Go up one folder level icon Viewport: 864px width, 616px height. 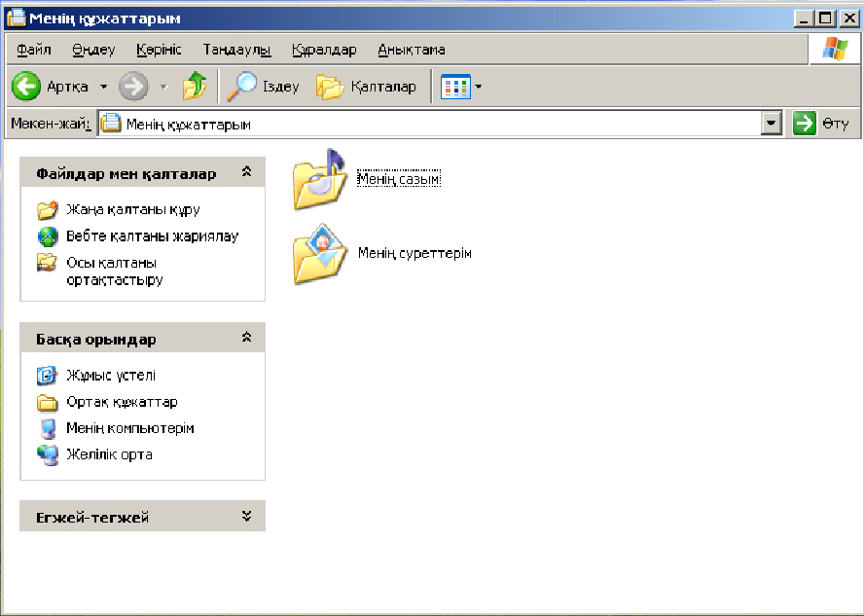(x=195, y=86)
